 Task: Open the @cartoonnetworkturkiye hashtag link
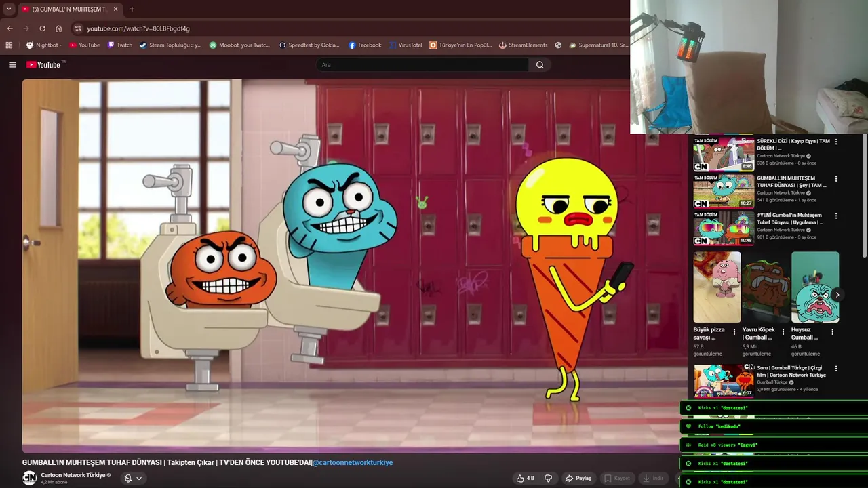[353, 462]
